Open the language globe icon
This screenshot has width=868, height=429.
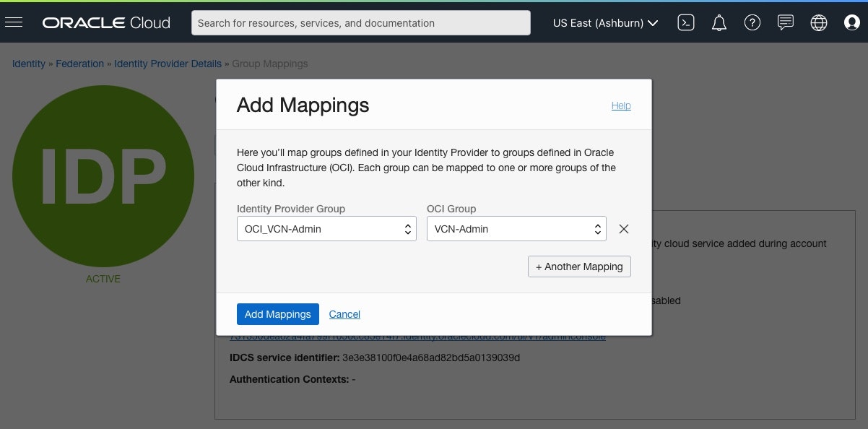click(x=819, y=23)
